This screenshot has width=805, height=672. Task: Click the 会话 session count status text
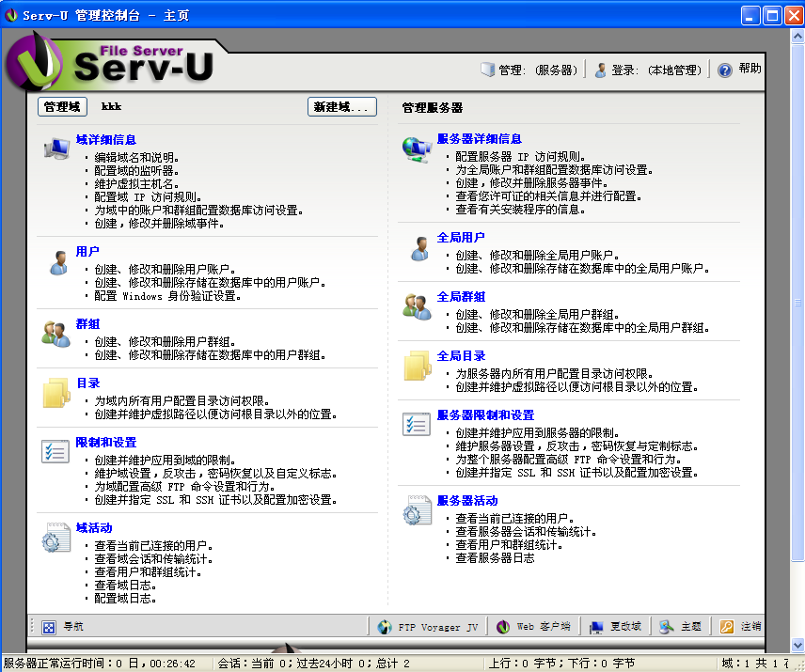(314, 664)
